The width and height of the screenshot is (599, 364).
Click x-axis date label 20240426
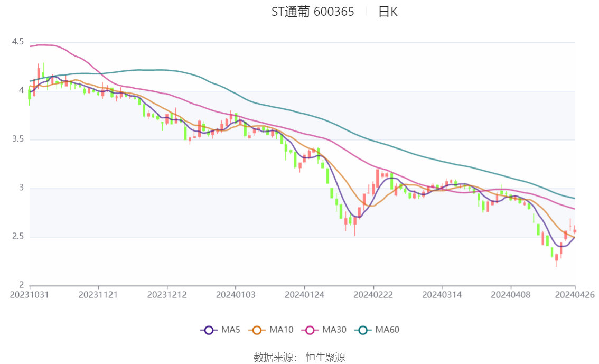[x=575, y=295]
